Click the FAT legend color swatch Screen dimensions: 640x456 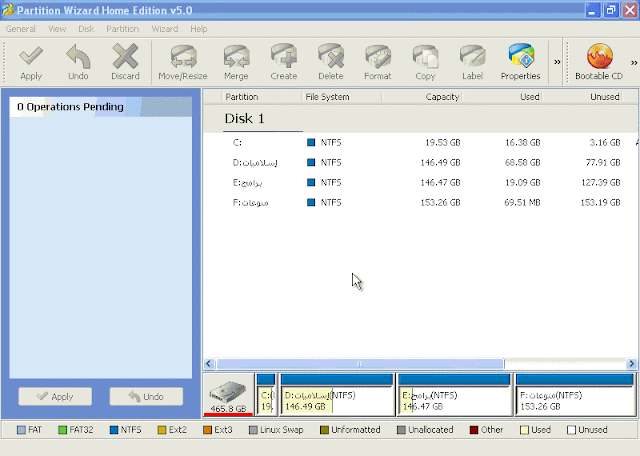click(22, 430)
